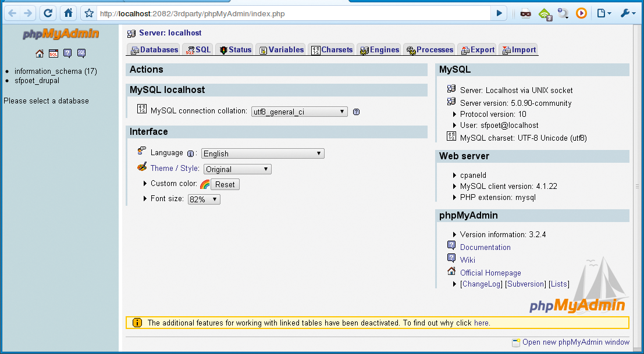Click the phpMyAdmin logo in sidebar
This screenshot has height=354, width=644.
point(61,34)
